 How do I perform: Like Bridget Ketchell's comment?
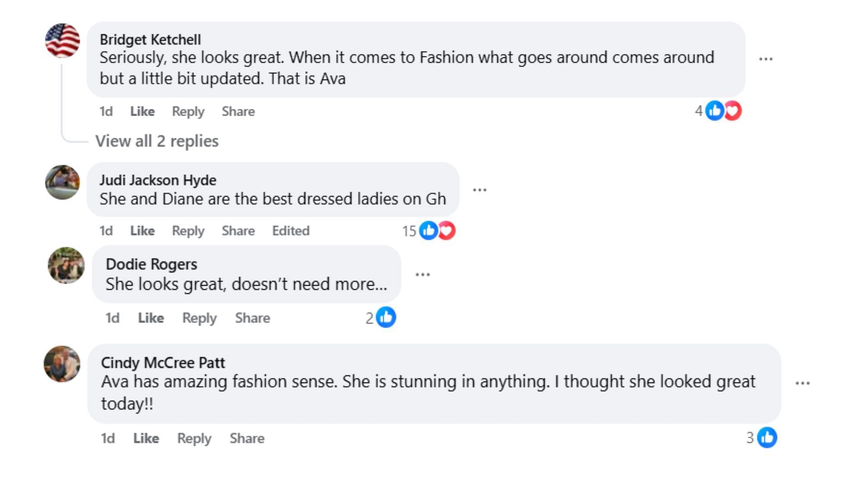pyautogui.click(x=142, y=111)
